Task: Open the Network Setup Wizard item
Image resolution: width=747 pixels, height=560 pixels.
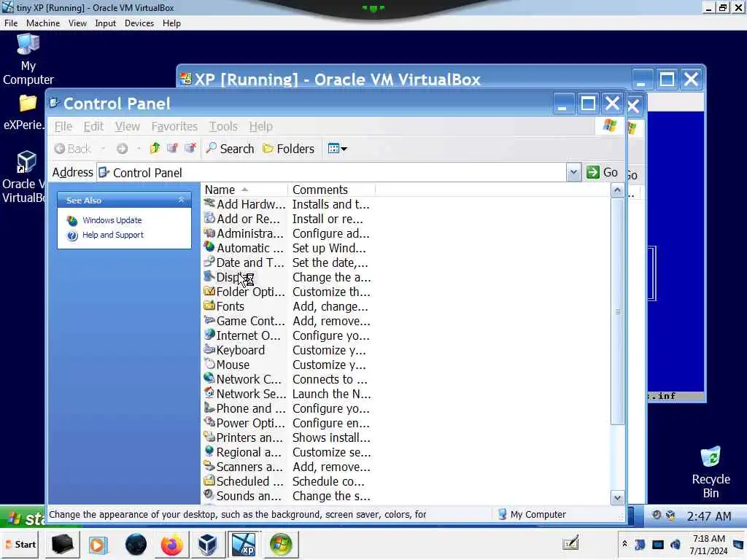Action: [245, 394]
